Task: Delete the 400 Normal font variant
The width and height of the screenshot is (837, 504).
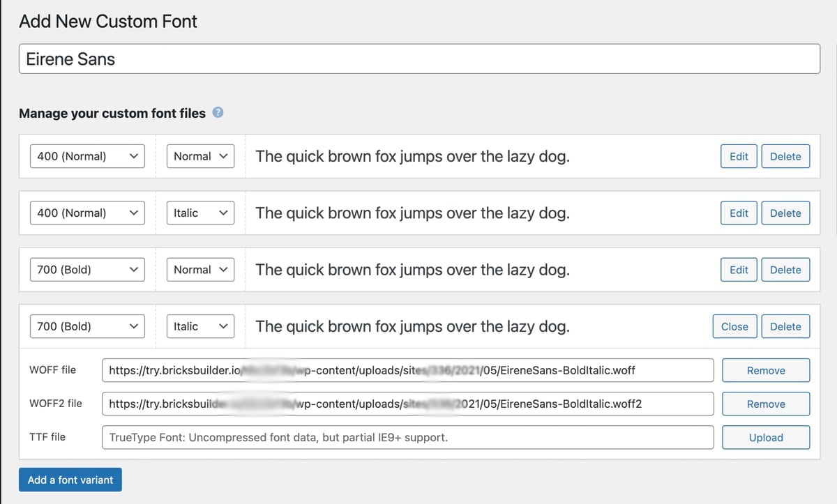Action: pyautogui.click(x=785, y=156)
